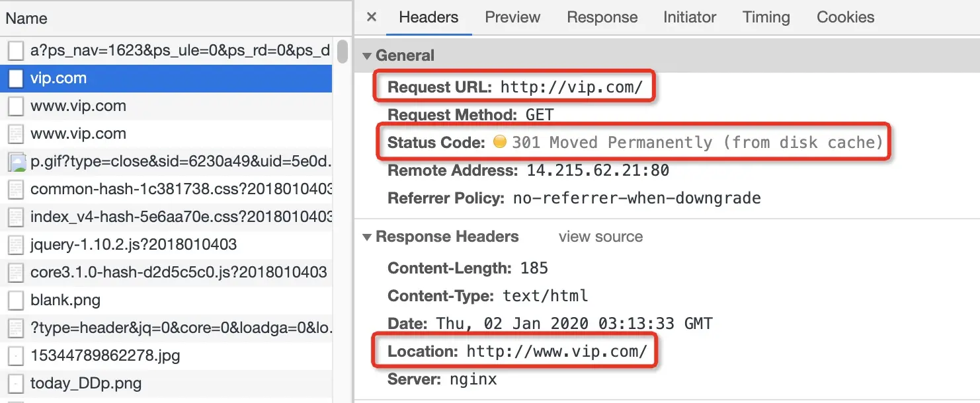
Task: Select the common-hash-1c381738.css request
Action: [x=166, y=189]
